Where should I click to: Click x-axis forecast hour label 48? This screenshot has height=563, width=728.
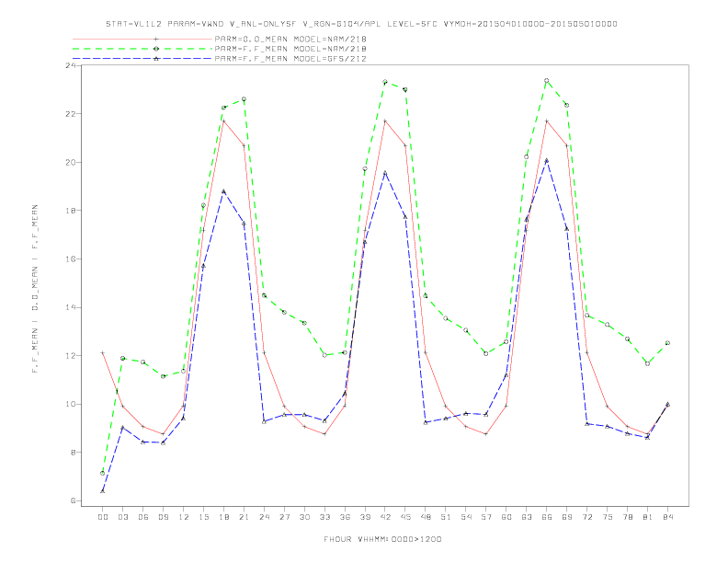click(426, 517)
